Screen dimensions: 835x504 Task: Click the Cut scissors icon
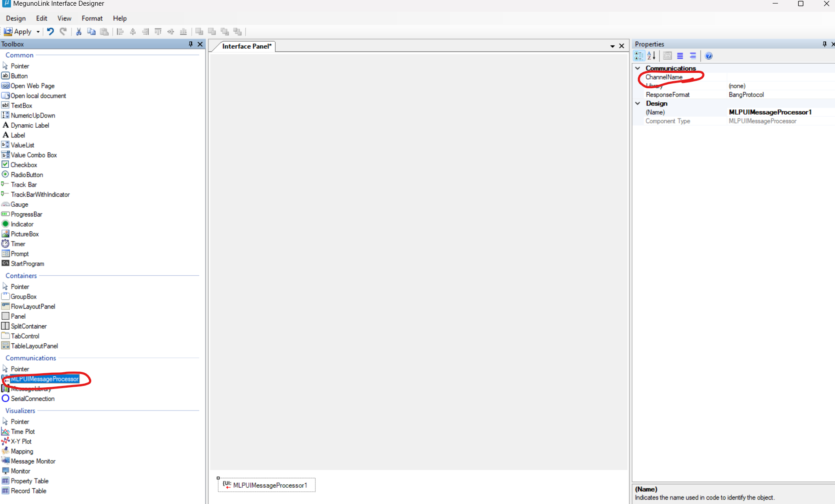(79, 32)
